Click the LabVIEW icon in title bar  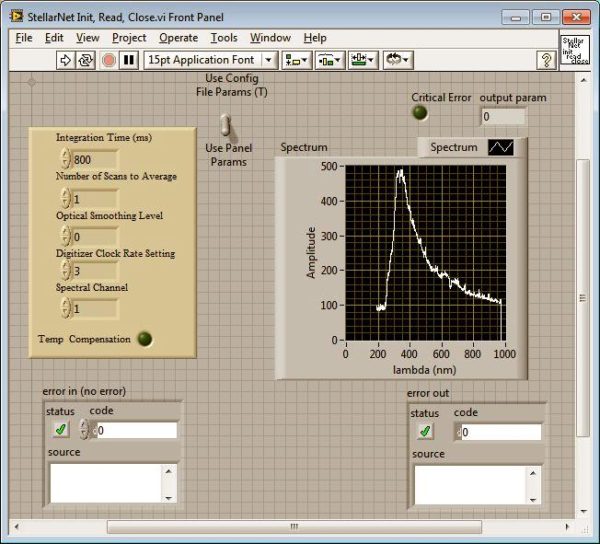pyautogui.click(x=17, y=16)
